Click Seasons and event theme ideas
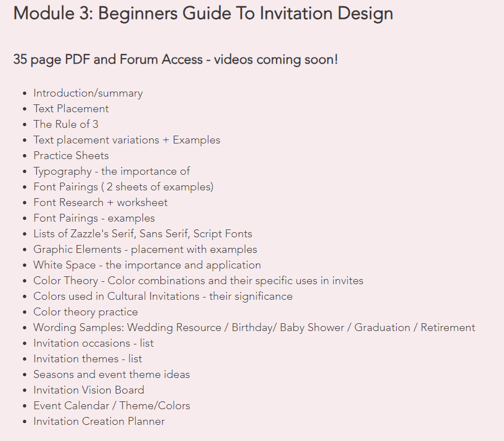 coord(112,375)
